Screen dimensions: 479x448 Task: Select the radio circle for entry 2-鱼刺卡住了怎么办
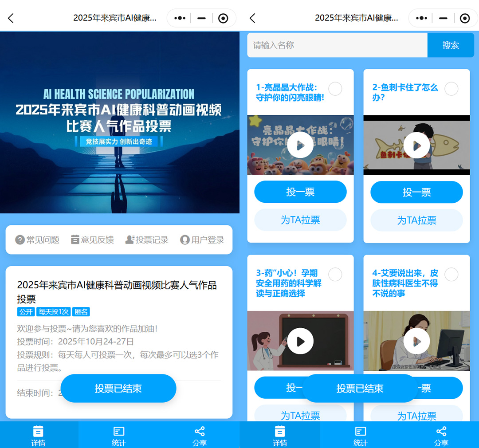(451, 89)
